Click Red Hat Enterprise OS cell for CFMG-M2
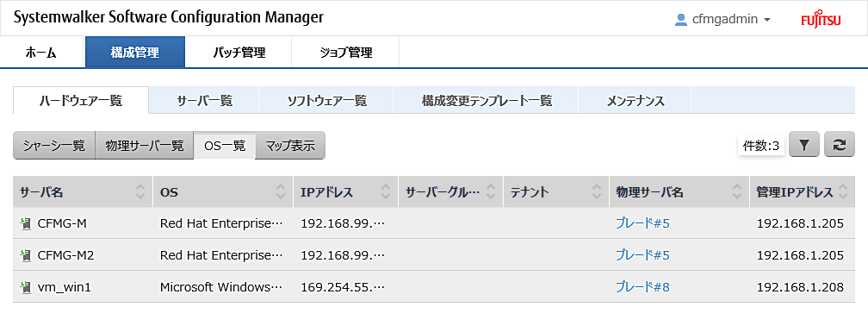The height and width of the screenshot is (332, 868). click(x=221, y=255)
